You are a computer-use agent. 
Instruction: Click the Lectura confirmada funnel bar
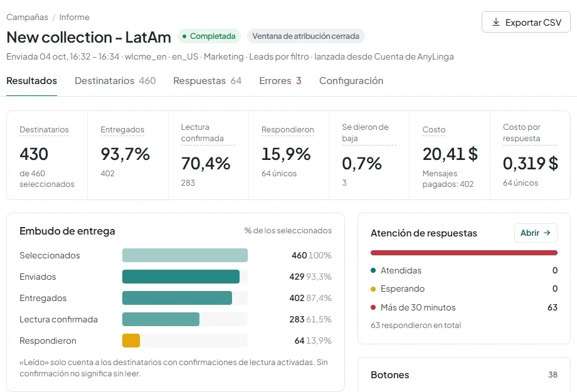pos(161,319)
